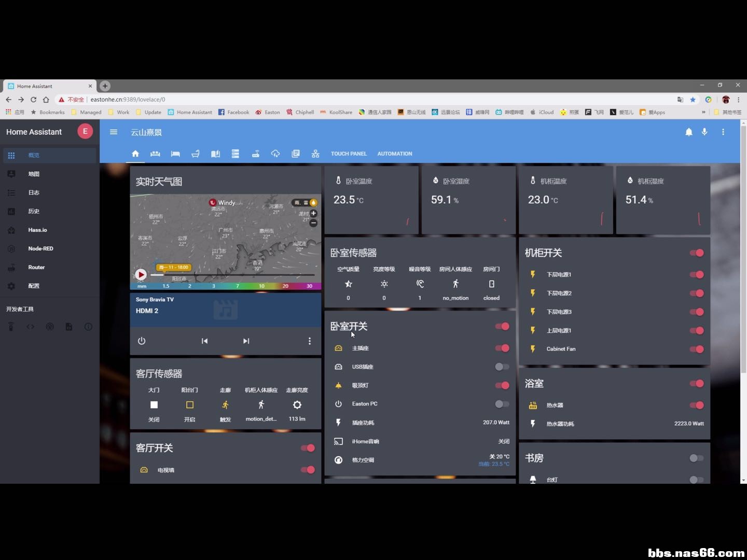Click the Windy map timeline slider
747x560 pixels.
[x=233, y=275]
